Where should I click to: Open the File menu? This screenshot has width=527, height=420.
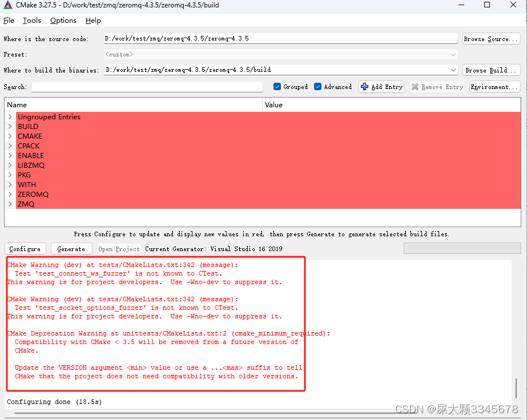pyautogui.click(x=9, y=21)
